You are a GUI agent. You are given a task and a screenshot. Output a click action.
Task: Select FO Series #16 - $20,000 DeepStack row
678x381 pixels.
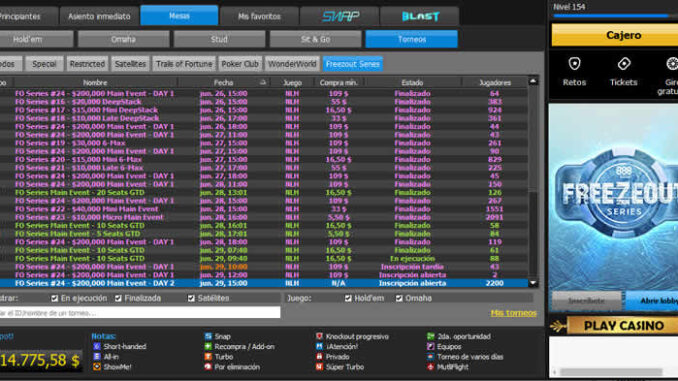point(264,102)
